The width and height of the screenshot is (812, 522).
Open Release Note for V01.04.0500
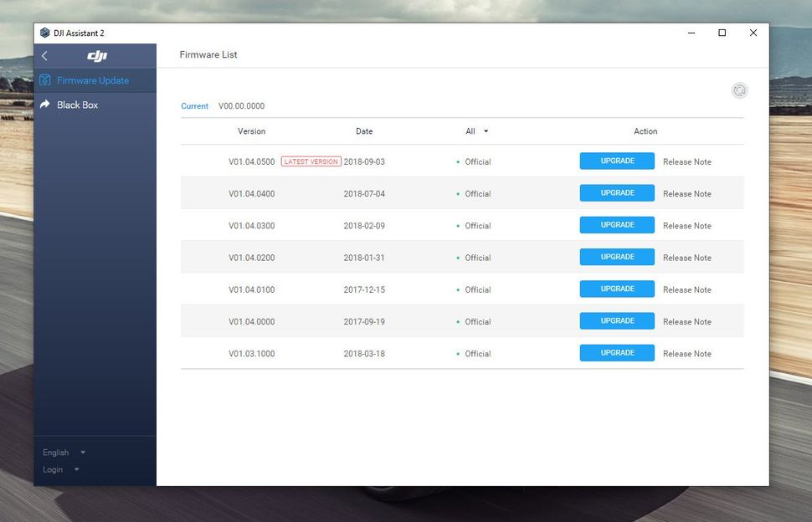(x=686, y=161)
